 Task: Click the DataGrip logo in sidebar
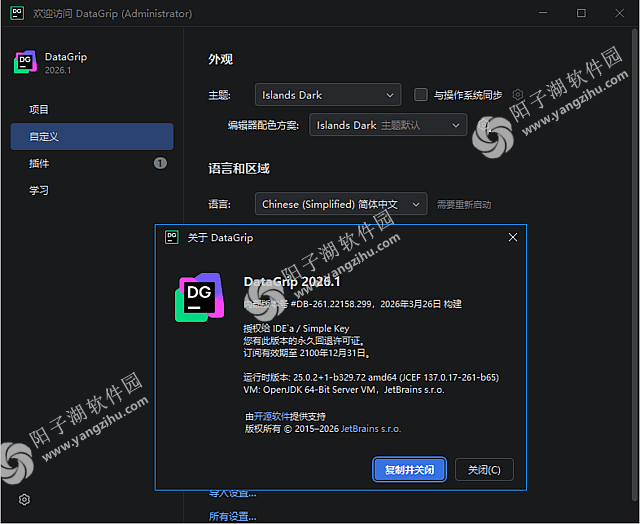[25, 62]
